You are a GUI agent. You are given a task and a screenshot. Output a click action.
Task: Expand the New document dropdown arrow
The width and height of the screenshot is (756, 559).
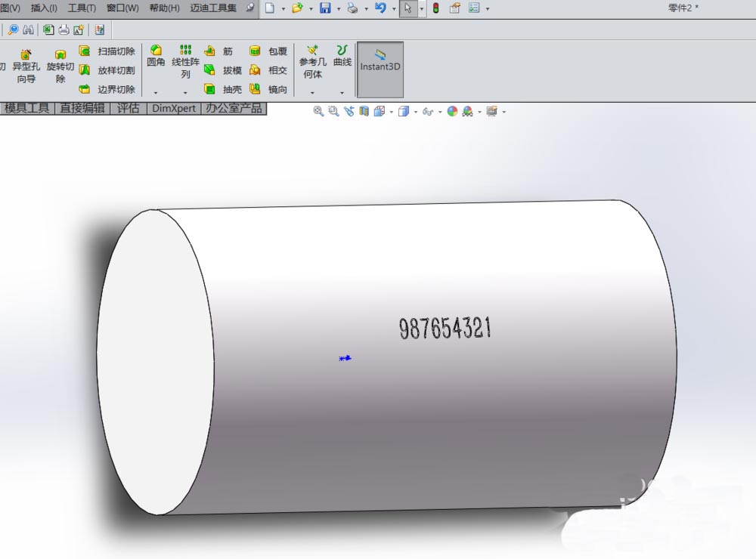click(283, 8)
